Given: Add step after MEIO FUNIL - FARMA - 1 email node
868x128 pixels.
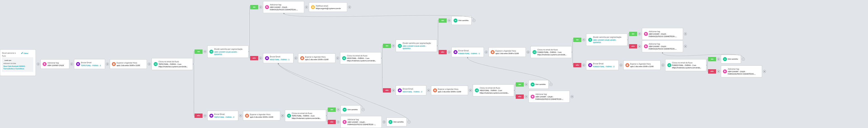Looking at the screenshot, I should pyautogui.click(x=296, y=58).
